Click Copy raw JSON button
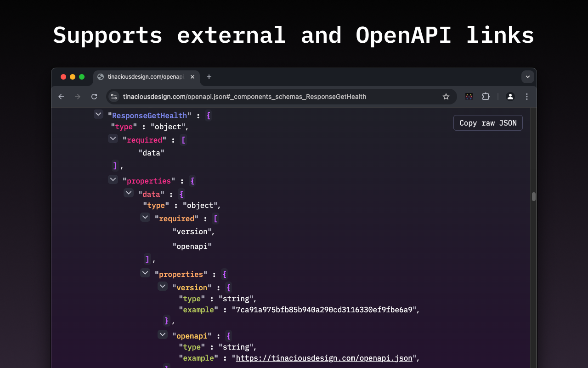 [488, 123]
